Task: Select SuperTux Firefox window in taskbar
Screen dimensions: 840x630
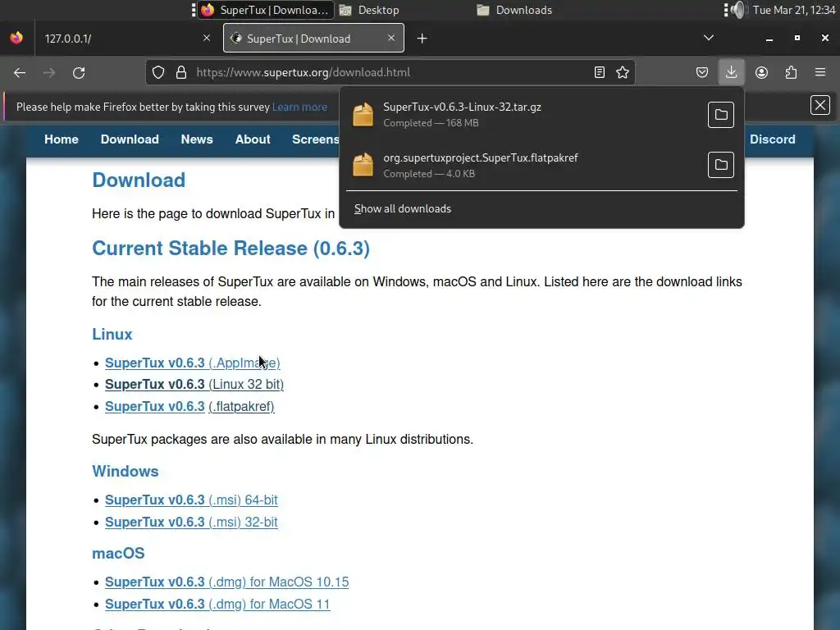Action: pos(267,10)
